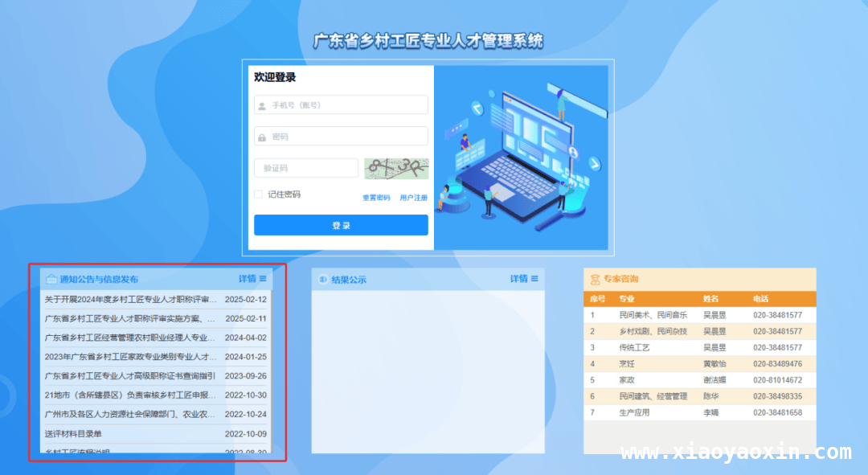Open 详情 in 通知公告与信息发布 panel
Screen dimensions: 868x475
point(252,278)
